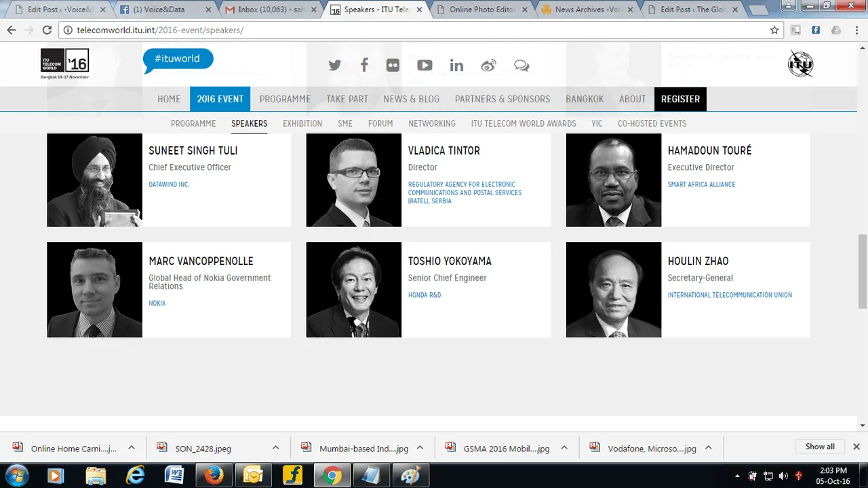This screenshot has height=488, width=868.
Task: Click the #ituworld speech bubble
Action: tap(178, 60)
